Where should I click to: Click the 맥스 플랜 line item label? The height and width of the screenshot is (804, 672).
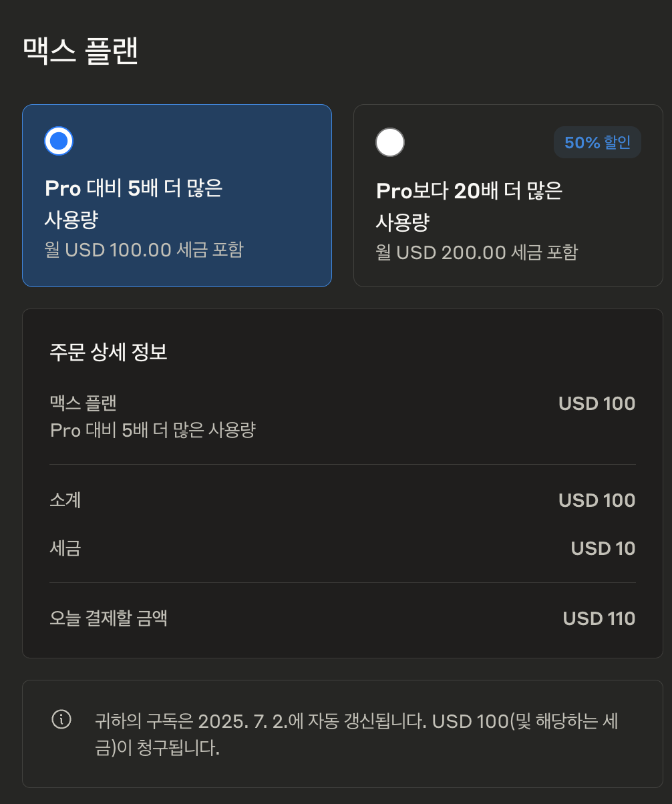point(83,403)
